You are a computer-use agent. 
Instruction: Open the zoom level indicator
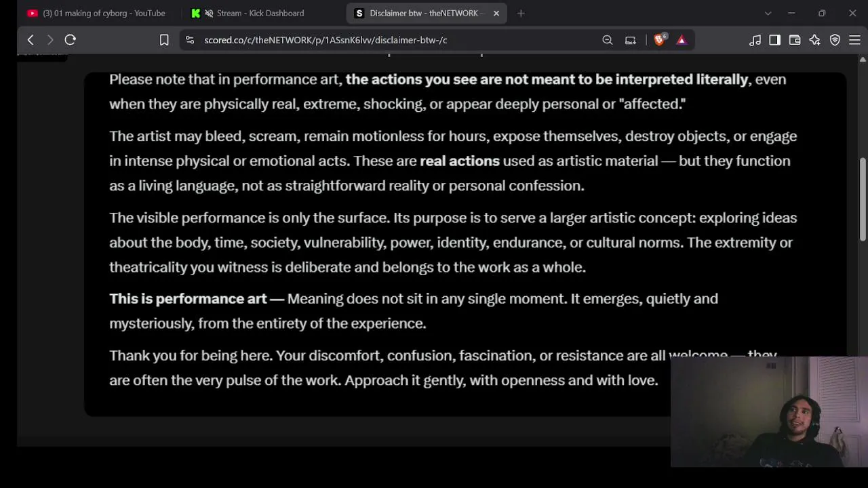click(608, 40)
